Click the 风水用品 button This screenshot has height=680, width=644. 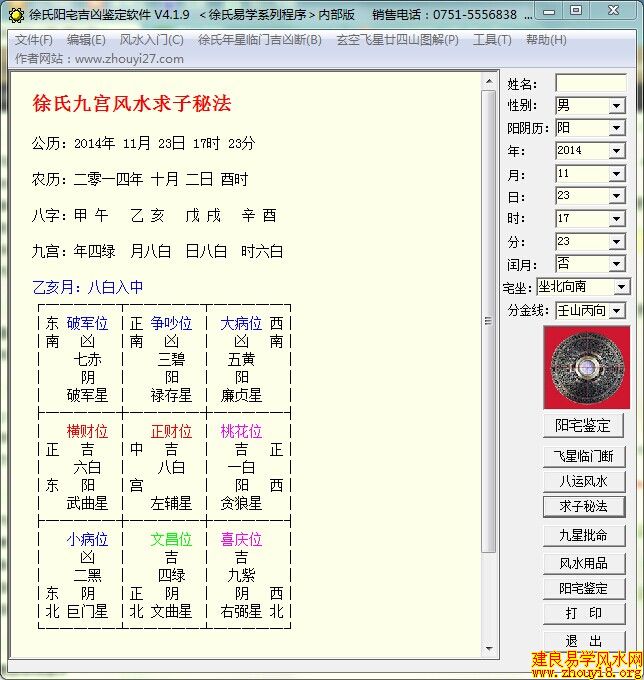pos(584,563)
